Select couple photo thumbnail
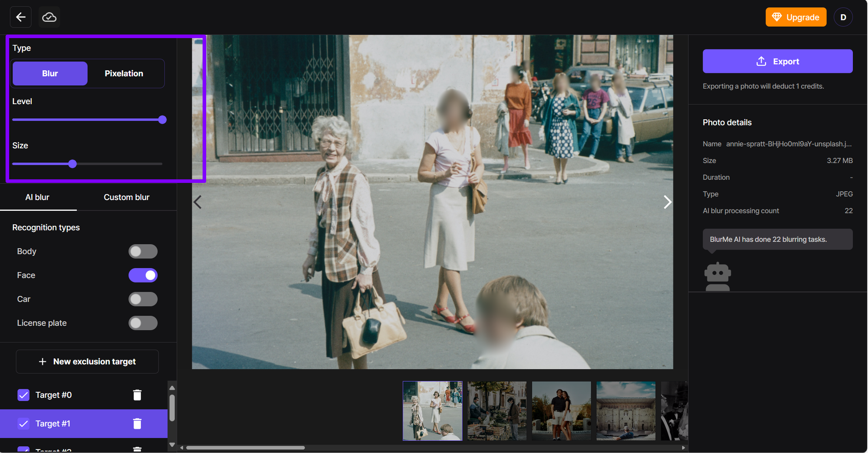The image size is (868, 453). (x=561, y=411)
